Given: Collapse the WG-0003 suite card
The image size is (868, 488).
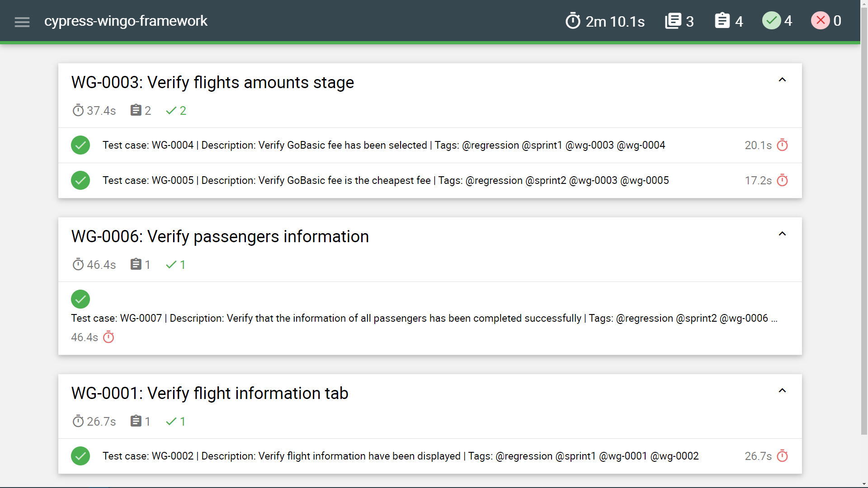Looking at the screenshot, I should click(x=783, y=79).
